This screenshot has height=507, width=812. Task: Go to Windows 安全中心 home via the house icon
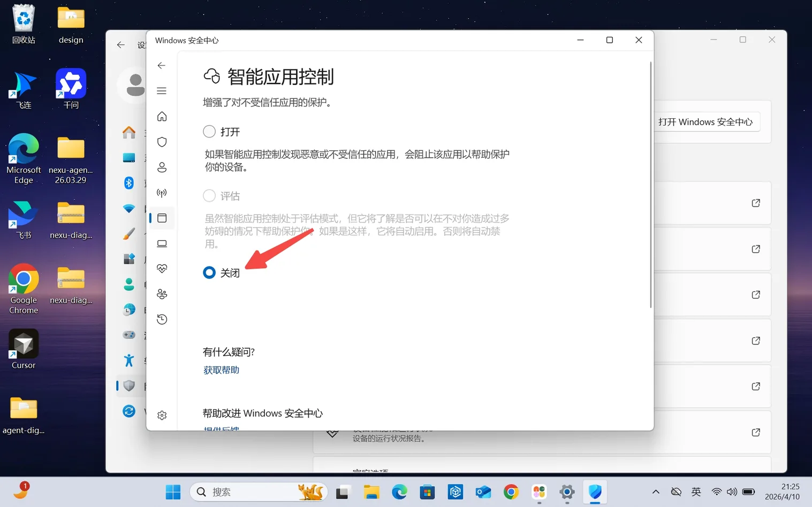[162, 116]
